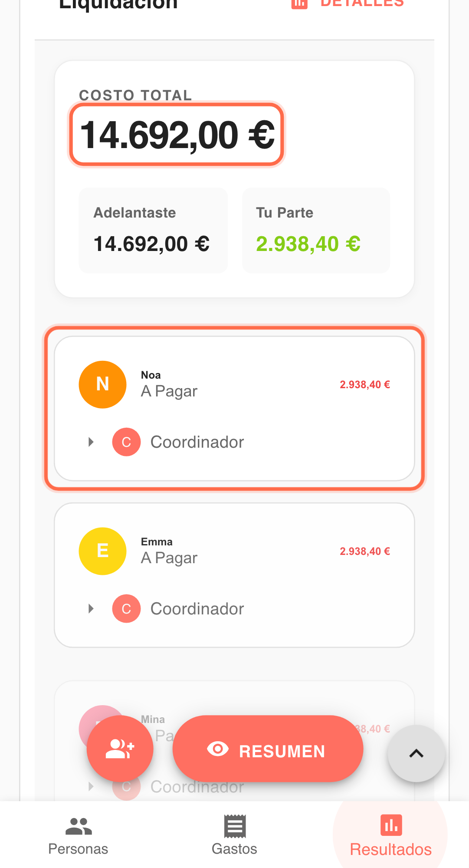
Task: Click the green Tu Parte amount
Action: 308,244
